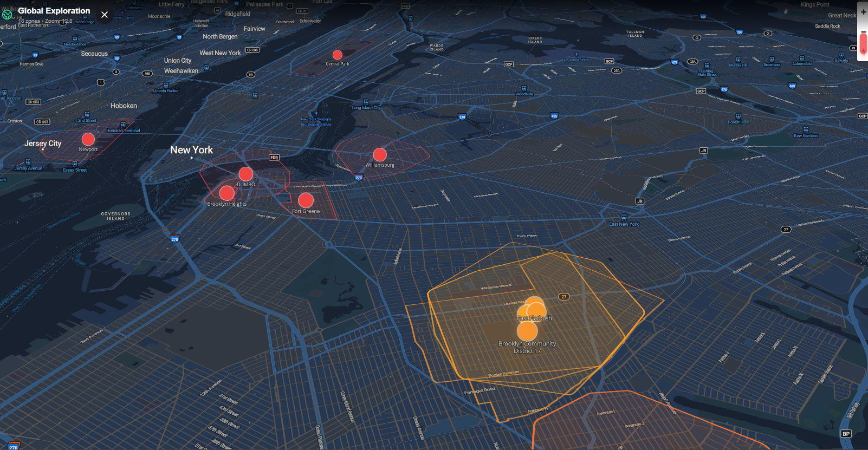The width and height of the screenshot is (868, 450).
Task: Click the Weehawken label
Action: tap(181, 71)
